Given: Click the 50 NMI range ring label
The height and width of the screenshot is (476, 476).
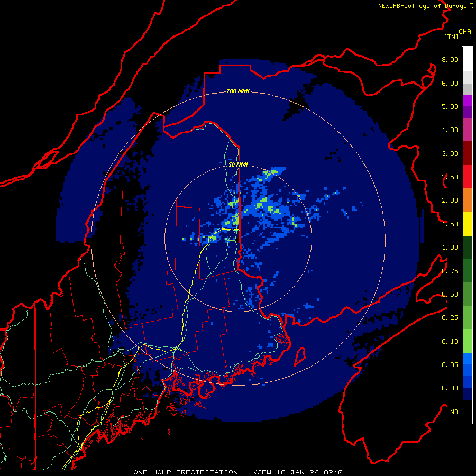Looking at the screenshot, I should tap(238, 164).
